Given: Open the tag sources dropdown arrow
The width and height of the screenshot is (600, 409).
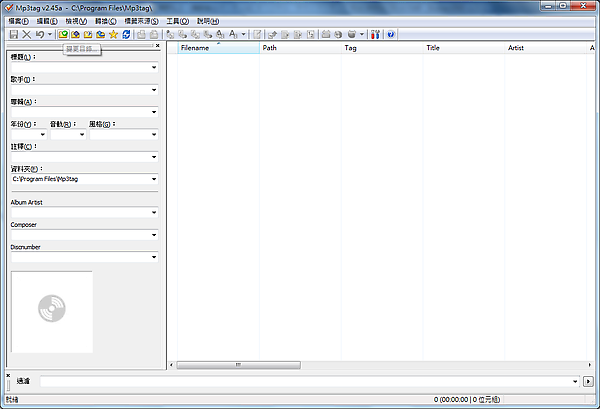Looking at the screenshot, I should pos(362,34).
